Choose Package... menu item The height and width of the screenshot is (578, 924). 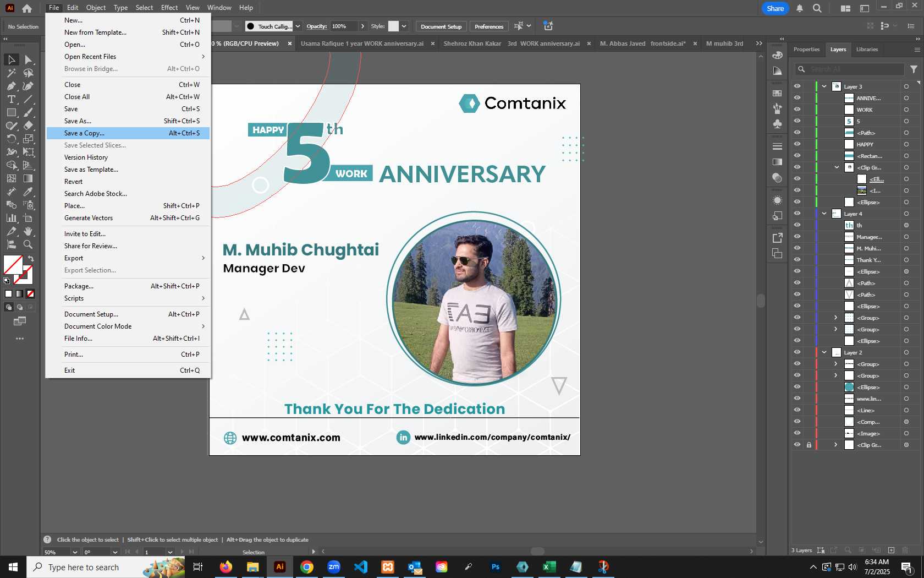click(128, 286)
